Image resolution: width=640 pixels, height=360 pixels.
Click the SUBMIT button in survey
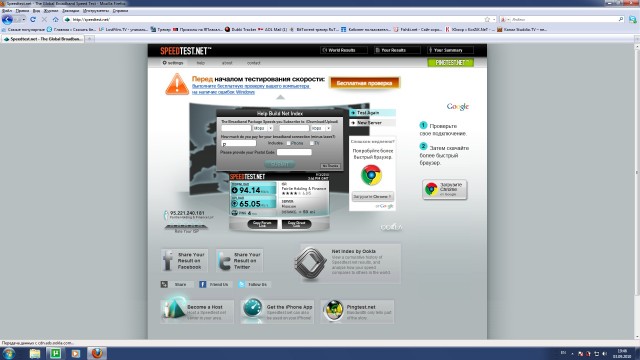[280, 164]
